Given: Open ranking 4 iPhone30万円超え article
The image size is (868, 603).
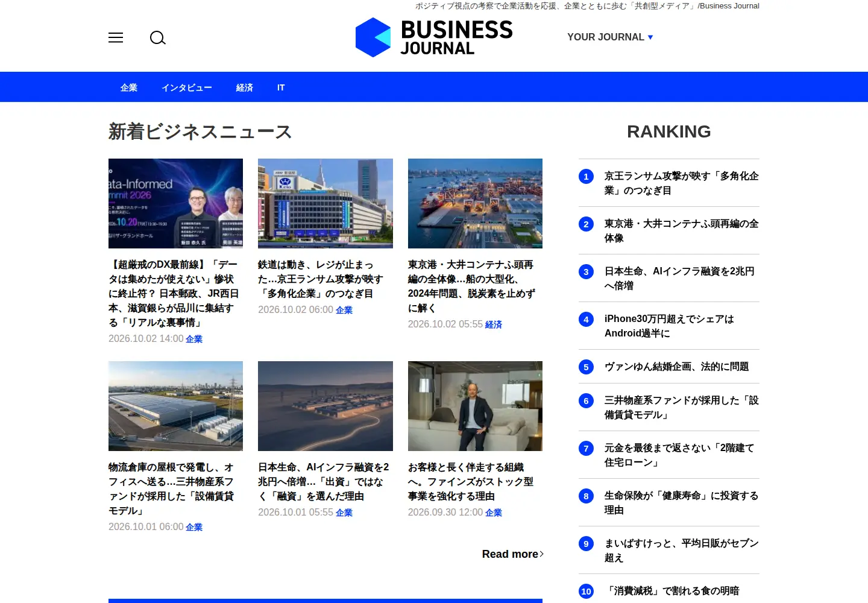Looking at the screenshot, I should click(669, 326).
